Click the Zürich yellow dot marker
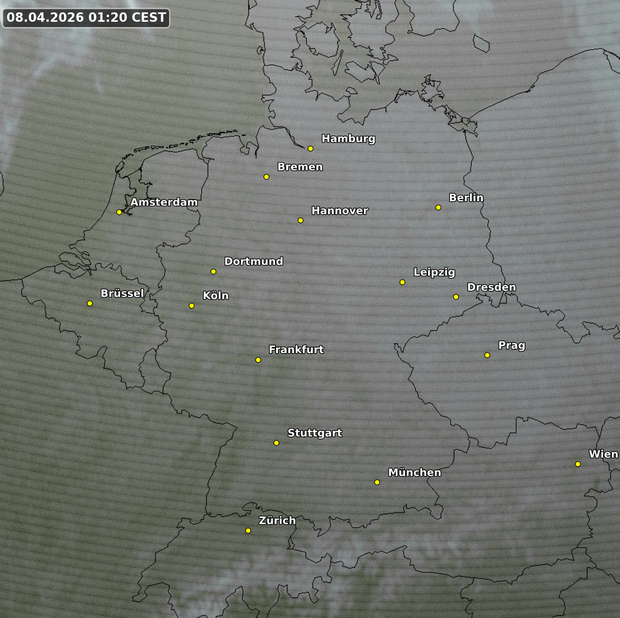Image resolution: width=620 pixels, height=618 pixels. coord(248,530)
